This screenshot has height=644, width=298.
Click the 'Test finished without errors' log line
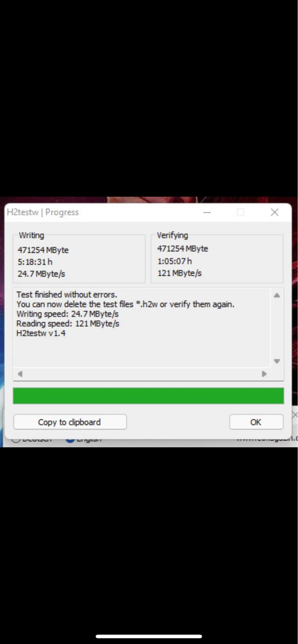coord(67,295)
